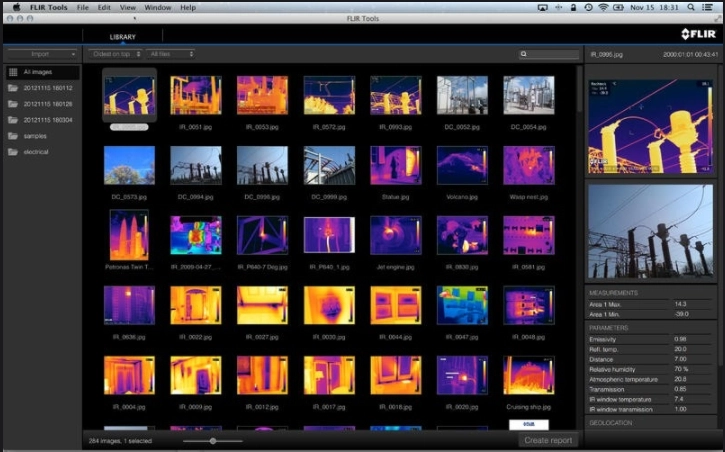
Task: Open the Notification Center list icon
Action: click(x=707, y=7)
